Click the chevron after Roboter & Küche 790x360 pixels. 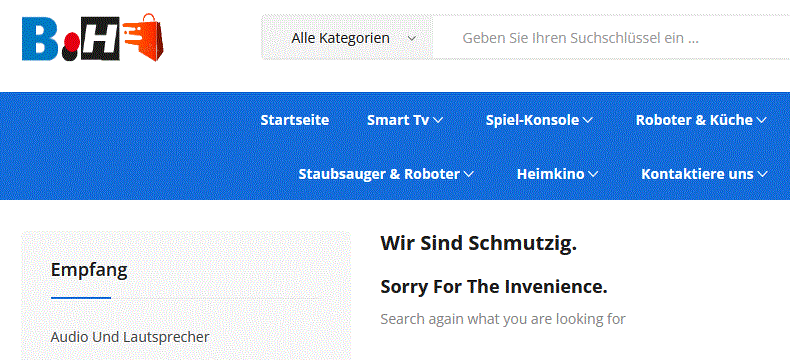[x=761, y=120]
